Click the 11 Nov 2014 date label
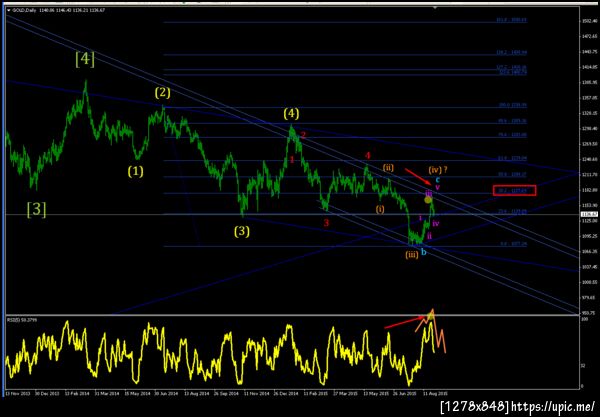Viewport: 600px width, 417px height. [256, 393]
